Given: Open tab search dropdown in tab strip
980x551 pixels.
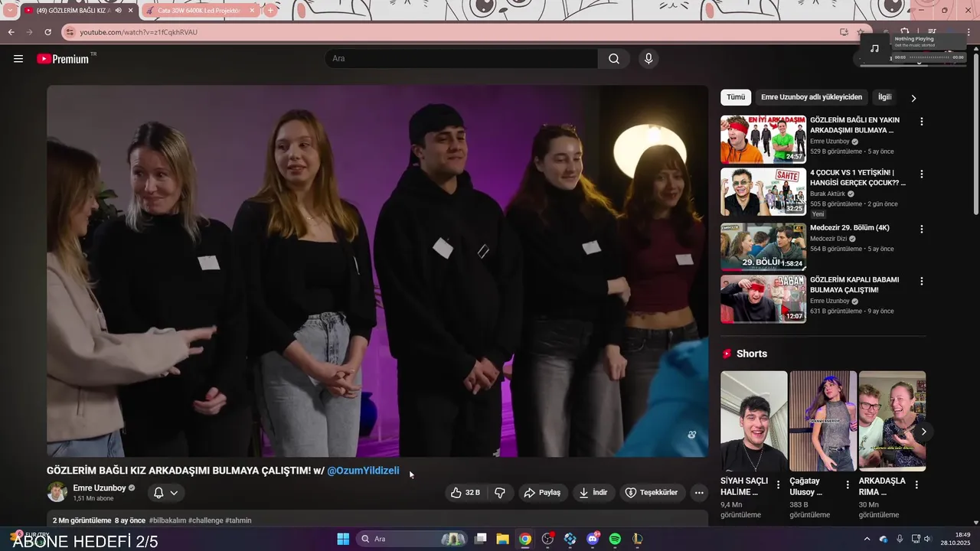Looking at the screenshot, I should click(9, 11).
